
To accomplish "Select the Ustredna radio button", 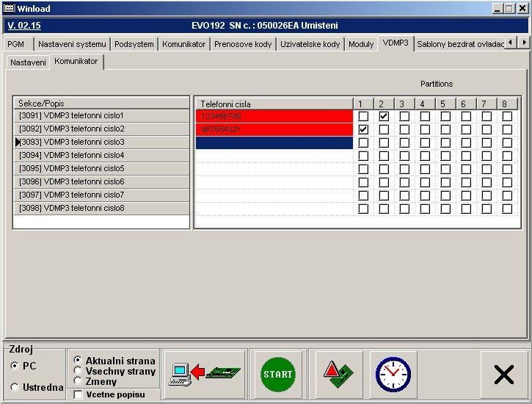I will click(x=15, y=387).
